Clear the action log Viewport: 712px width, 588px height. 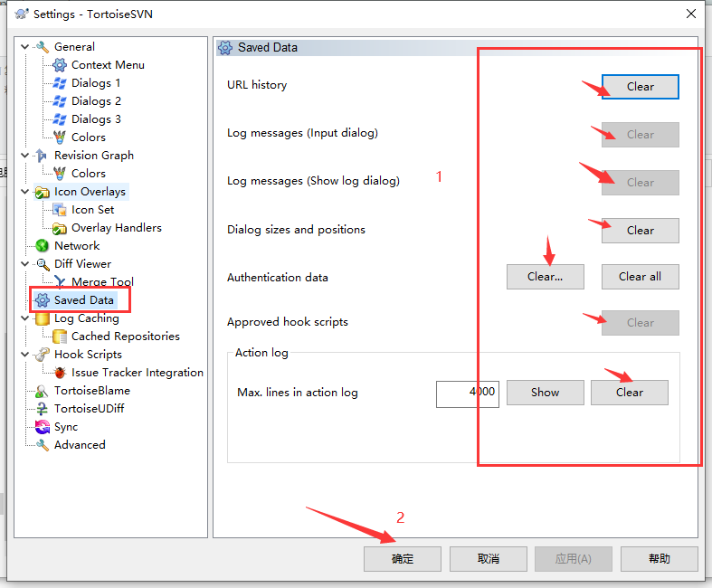pyautogui.click(x=630, y=393)
